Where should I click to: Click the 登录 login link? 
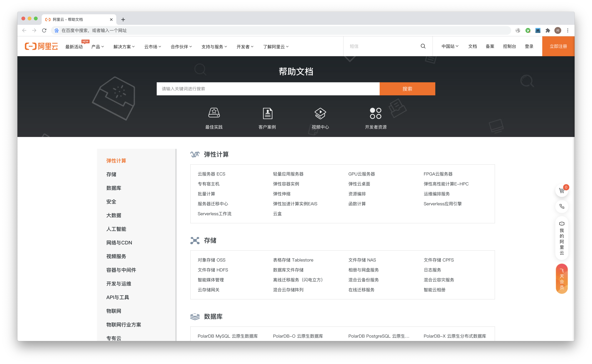point(529,46)
